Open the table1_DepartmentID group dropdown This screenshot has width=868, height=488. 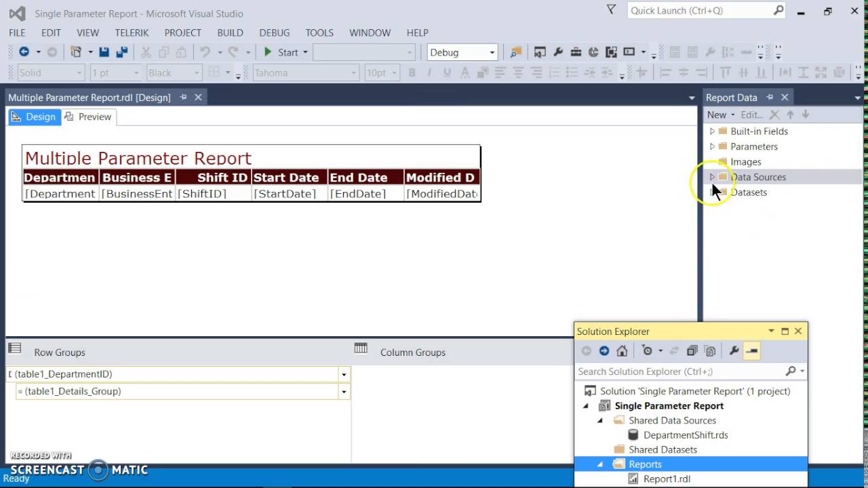point(344,374)
